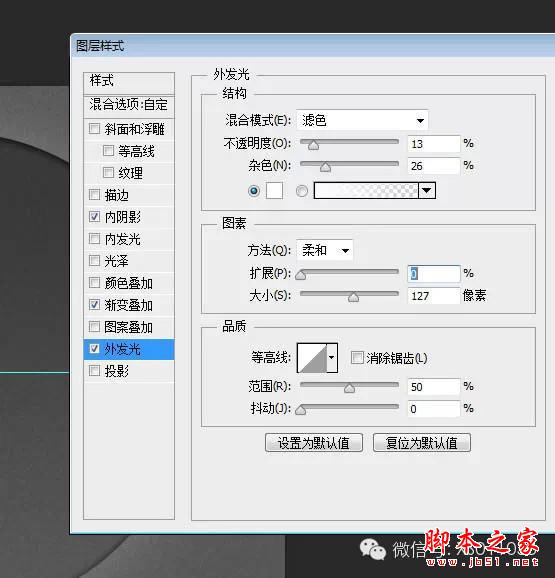
Task: Enable the 图案叠加 checkbox
Action: pos(94,327)
